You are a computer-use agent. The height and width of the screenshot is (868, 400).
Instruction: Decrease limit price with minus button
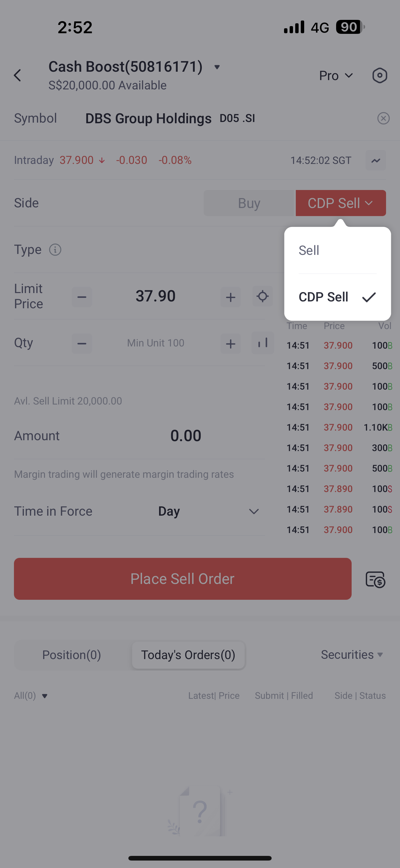(82, 297)
